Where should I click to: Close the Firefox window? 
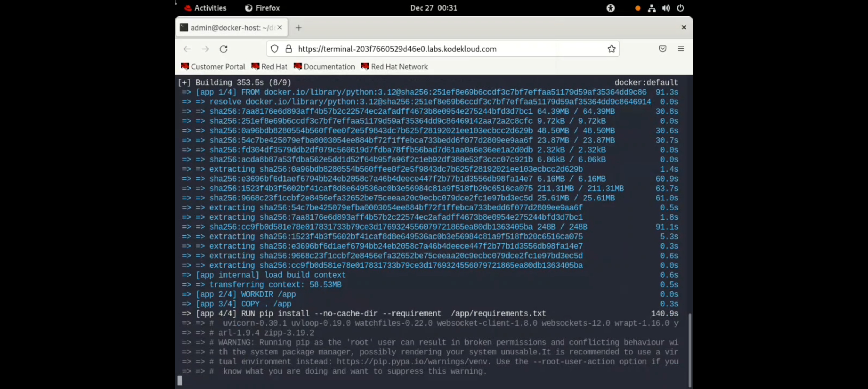tap(684, 27)
